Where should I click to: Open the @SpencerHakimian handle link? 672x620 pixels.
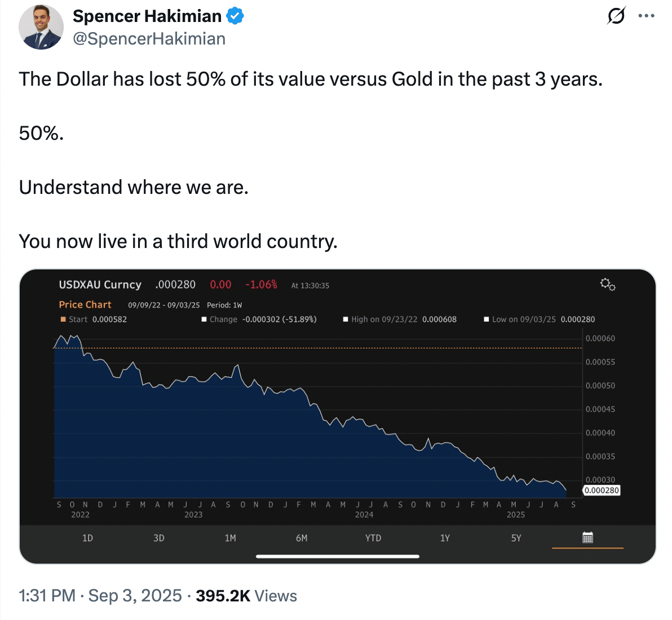(149, 39)
